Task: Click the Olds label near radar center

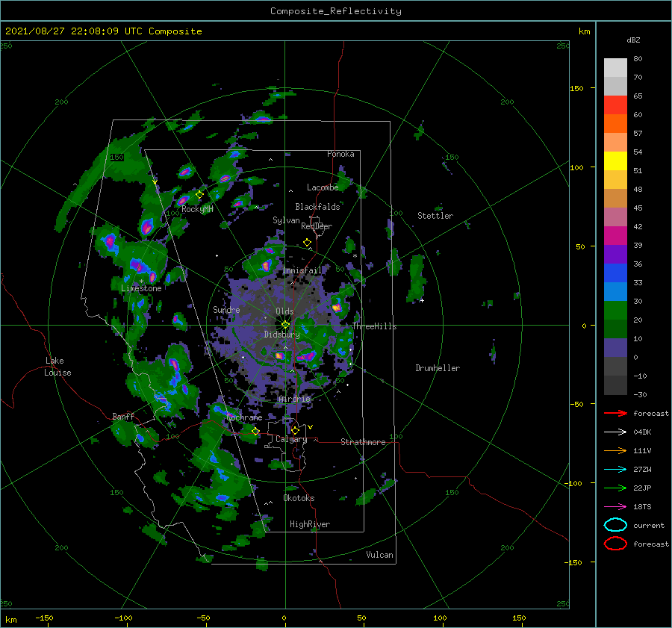Action: coord(284,311)
